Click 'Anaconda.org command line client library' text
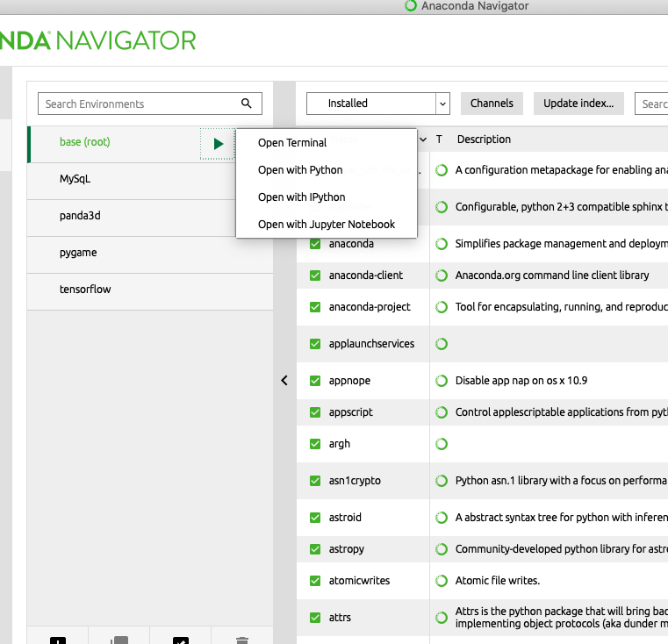The image size is (668, 644). [552, 275]
